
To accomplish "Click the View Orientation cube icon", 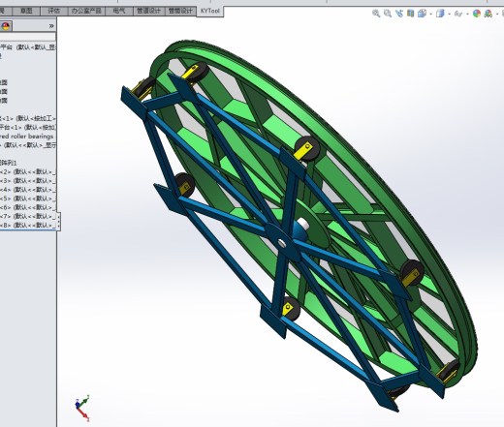I will (422, 14).
